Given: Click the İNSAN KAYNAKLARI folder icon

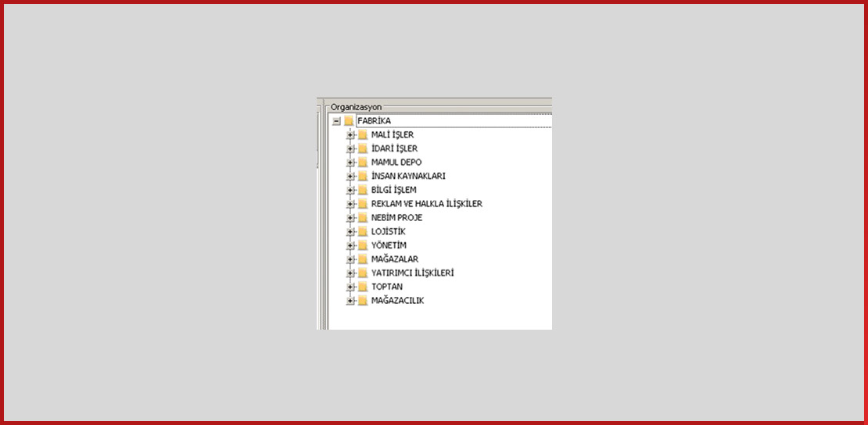Looking at the screenshot, I should (x=363, y=176).
